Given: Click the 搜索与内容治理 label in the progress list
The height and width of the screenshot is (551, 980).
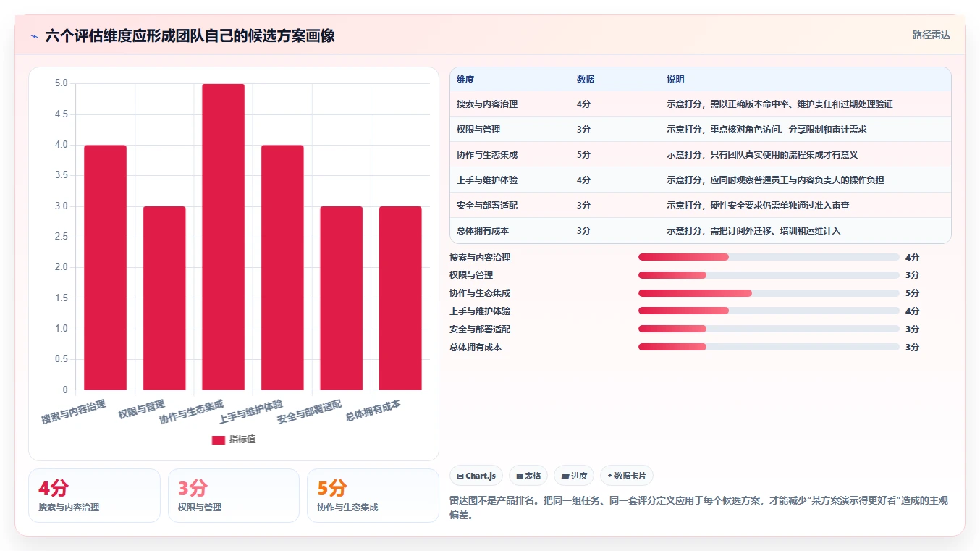Looking at the screenshot, I should point(480,257).
